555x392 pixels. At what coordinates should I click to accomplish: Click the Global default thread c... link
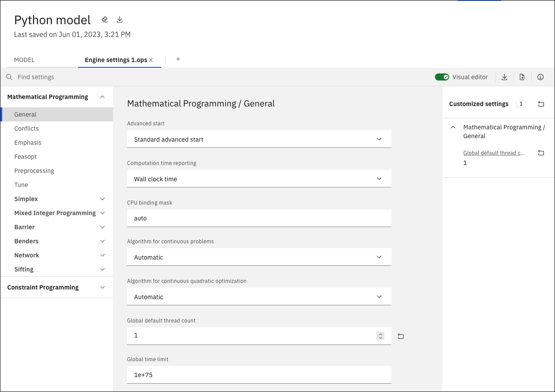click(494, 153)
